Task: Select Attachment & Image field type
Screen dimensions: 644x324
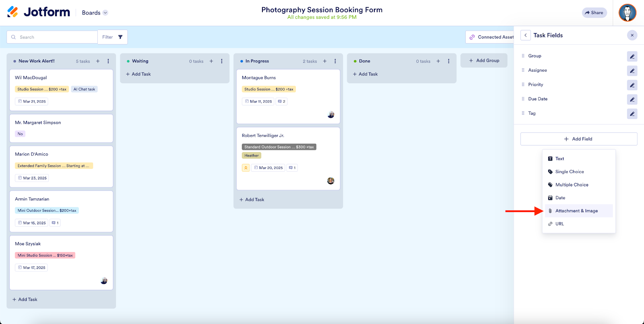Action: 576,211
